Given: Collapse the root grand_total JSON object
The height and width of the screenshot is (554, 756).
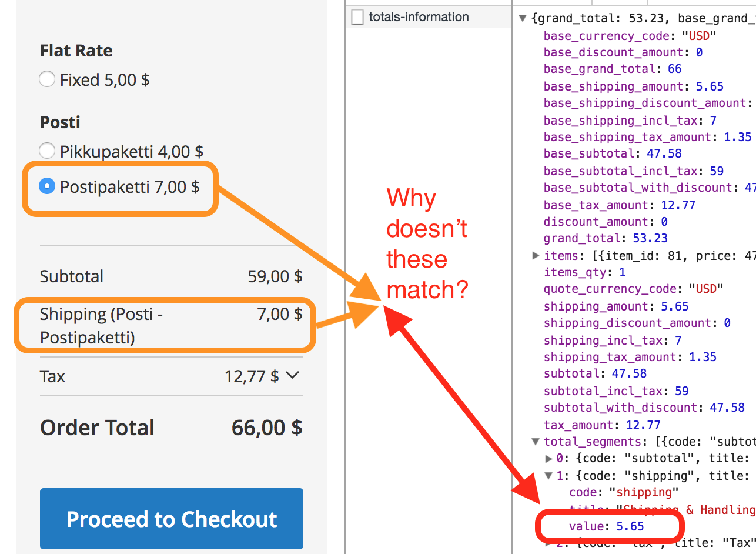Looking at the screenshot, I should pyautogui.click(x=523, y=18).
